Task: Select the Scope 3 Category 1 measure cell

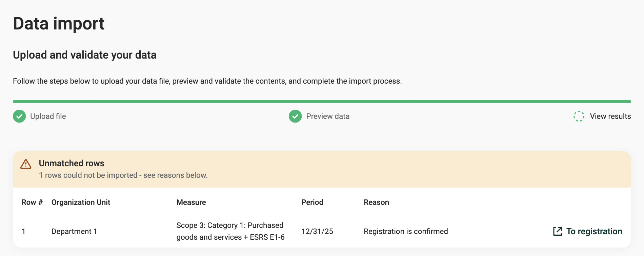Action: [230, 231]
